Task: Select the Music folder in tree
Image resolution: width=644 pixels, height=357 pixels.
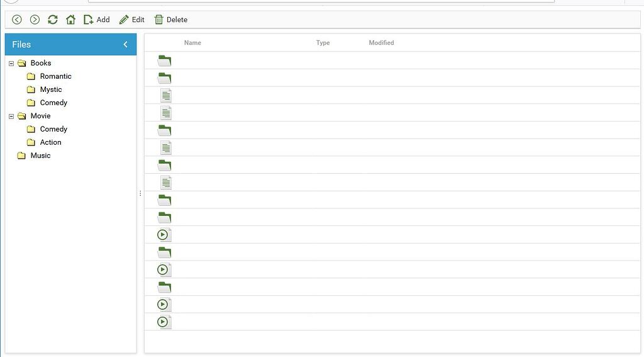Action: click(40, 156)
